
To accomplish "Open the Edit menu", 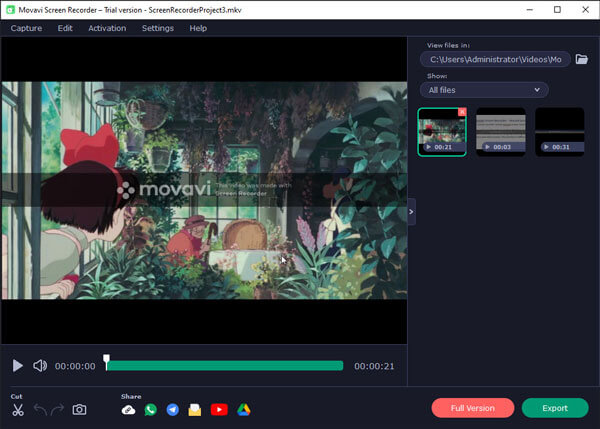I will coord(65,28).
